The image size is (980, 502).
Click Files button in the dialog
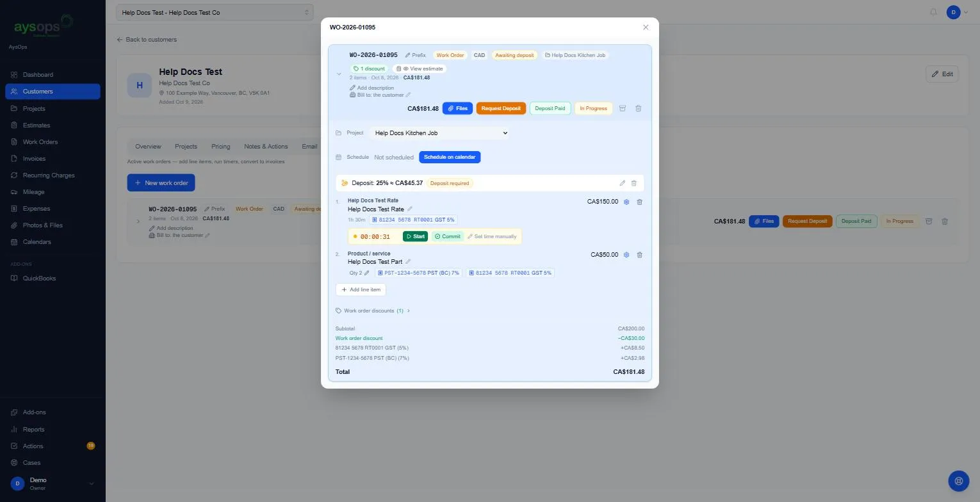[x=457, y=108]
